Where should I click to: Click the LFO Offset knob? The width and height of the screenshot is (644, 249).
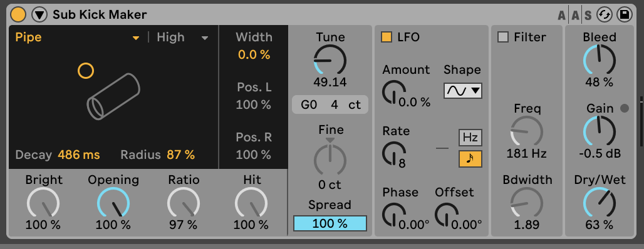point(447,215)
